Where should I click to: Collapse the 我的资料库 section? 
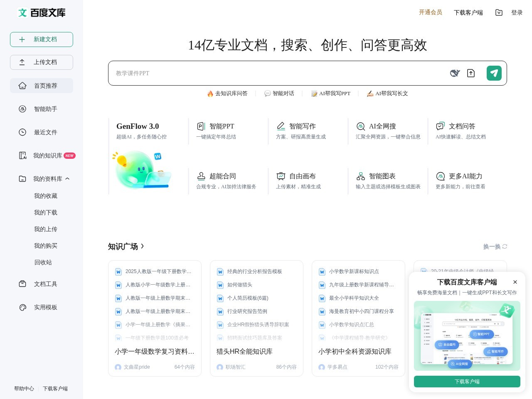point(67,178)
